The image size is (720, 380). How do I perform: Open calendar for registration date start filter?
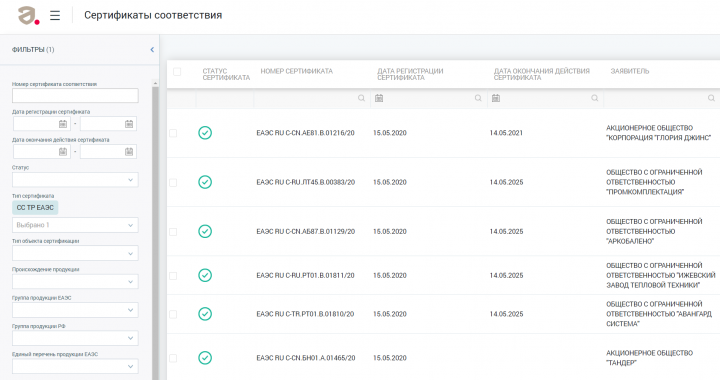coord(63,124)
